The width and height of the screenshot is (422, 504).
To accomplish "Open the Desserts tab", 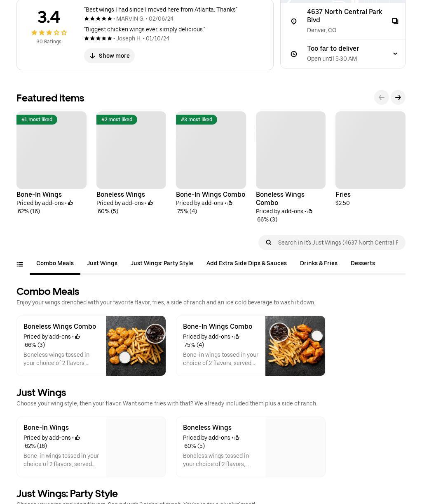I will [x=363, y=264].
